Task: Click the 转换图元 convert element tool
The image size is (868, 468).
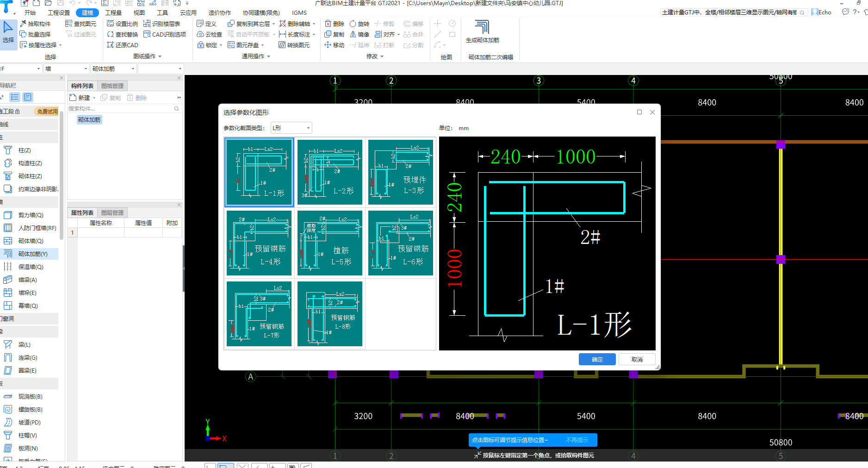Action: click(x=294, y=45)
